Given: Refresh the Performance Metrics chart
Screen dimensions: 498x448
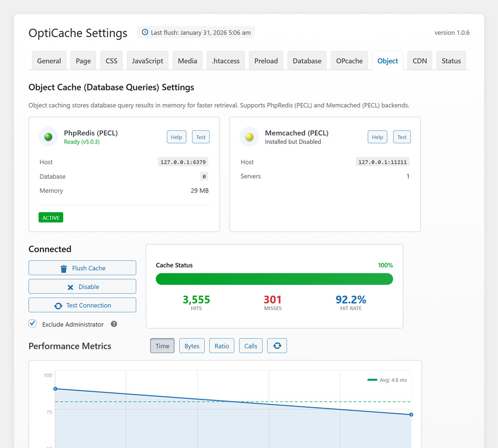Looking at the screenshot, I should click(x=277, y=346).
